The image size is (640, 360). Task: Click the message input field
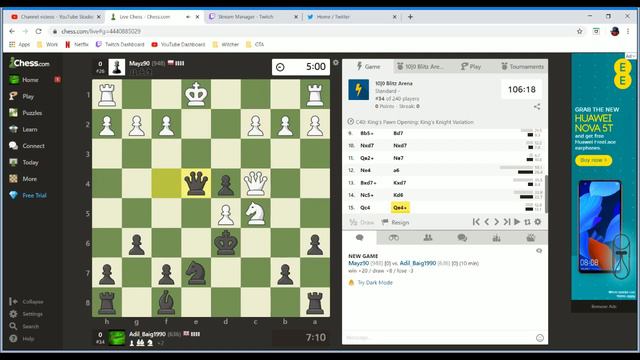[x=439, y=338]
